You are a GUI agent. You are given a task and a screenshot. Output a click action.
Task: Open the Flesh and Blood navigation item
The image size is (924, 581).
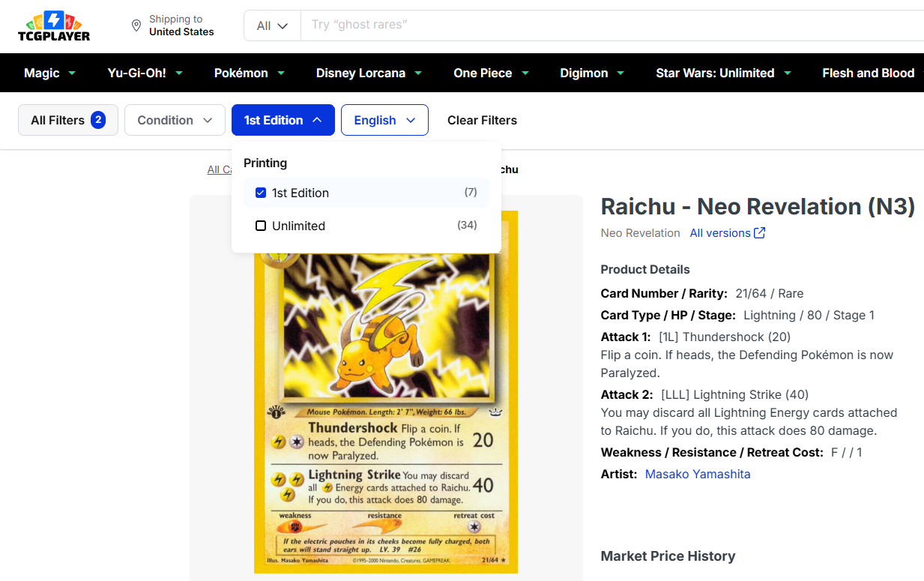(868, 73)
